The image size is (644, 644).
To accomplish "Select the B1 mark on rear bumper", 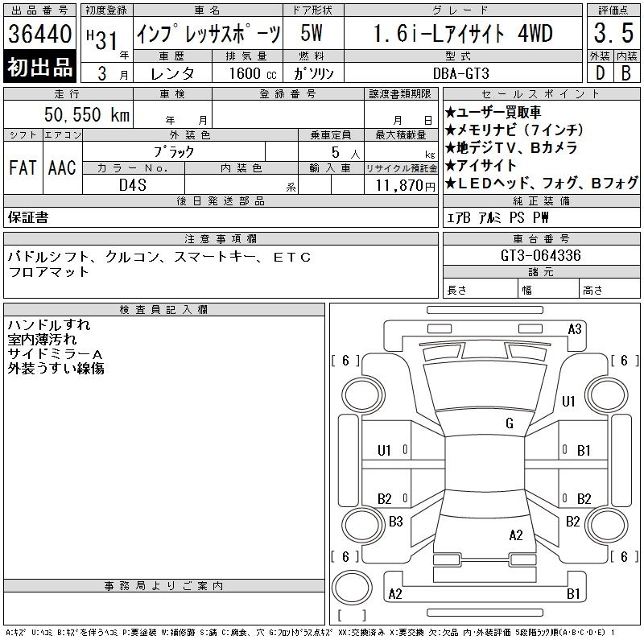I will point(573,594).
